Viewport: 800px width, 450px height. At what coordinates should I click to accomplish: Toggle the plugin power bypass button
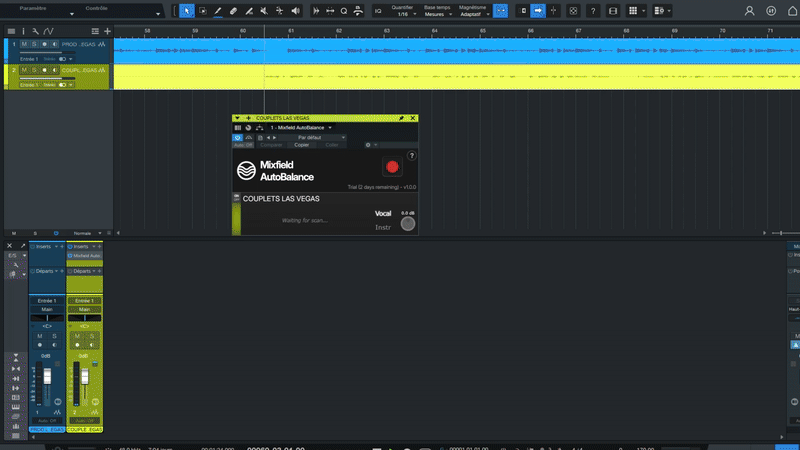tap(238, 137)
